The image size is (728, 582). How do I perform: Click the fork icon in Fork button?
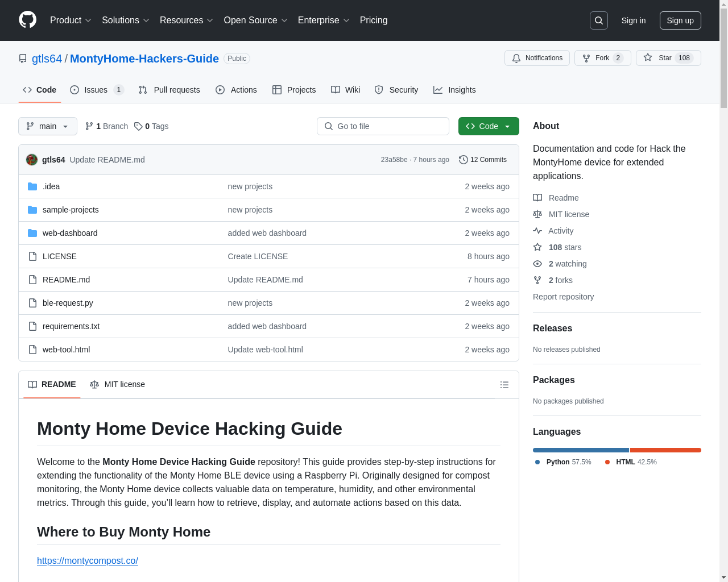(x=586, y=58)
